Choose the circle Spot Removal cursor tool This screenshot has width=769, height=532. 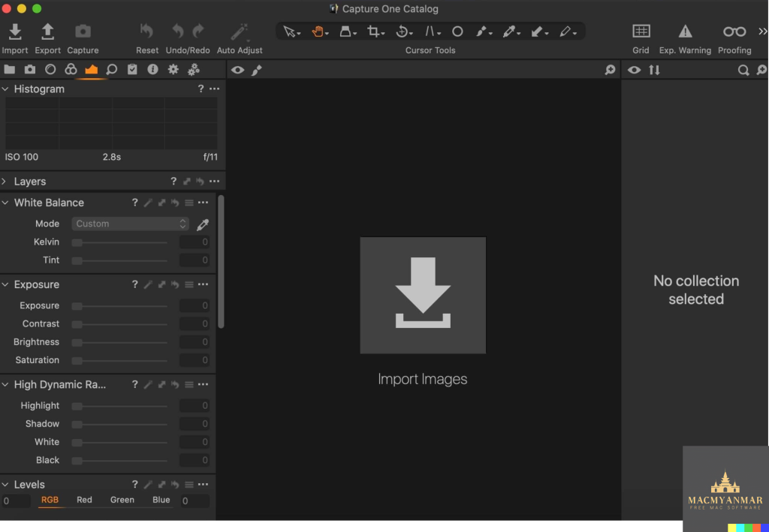[x=457, y=32]
